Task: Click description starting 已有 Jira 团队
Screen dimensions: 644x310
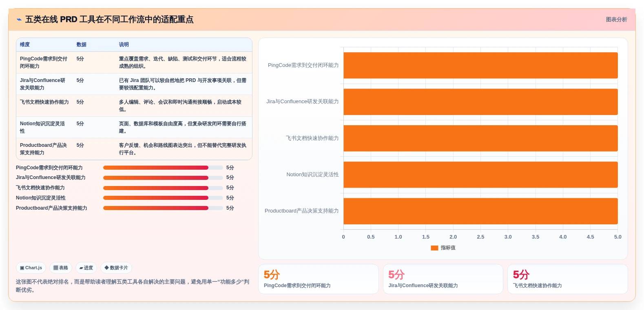Action: (183, 84)
